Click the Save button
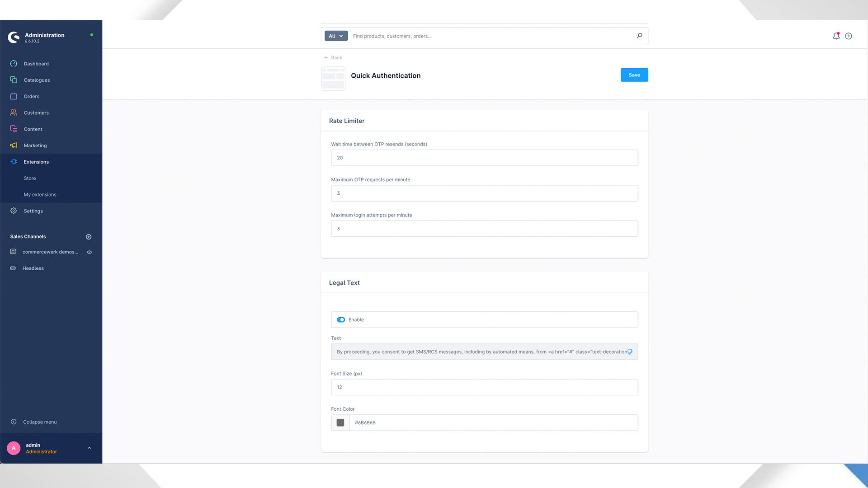868x488 pixels. [x=634, y=75]
